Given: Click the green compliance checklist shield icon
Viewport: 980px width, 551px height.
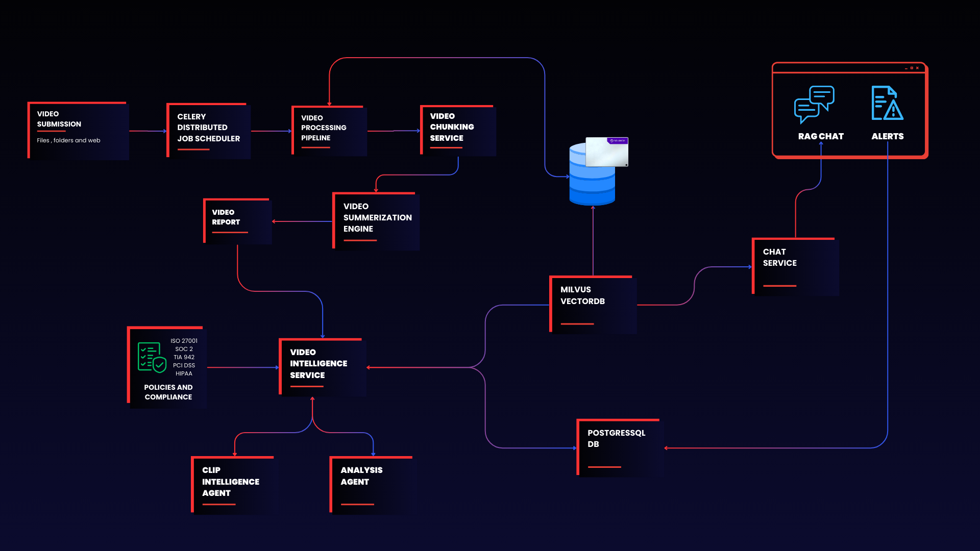Looking at the screenshot, I should coord(152,357).
